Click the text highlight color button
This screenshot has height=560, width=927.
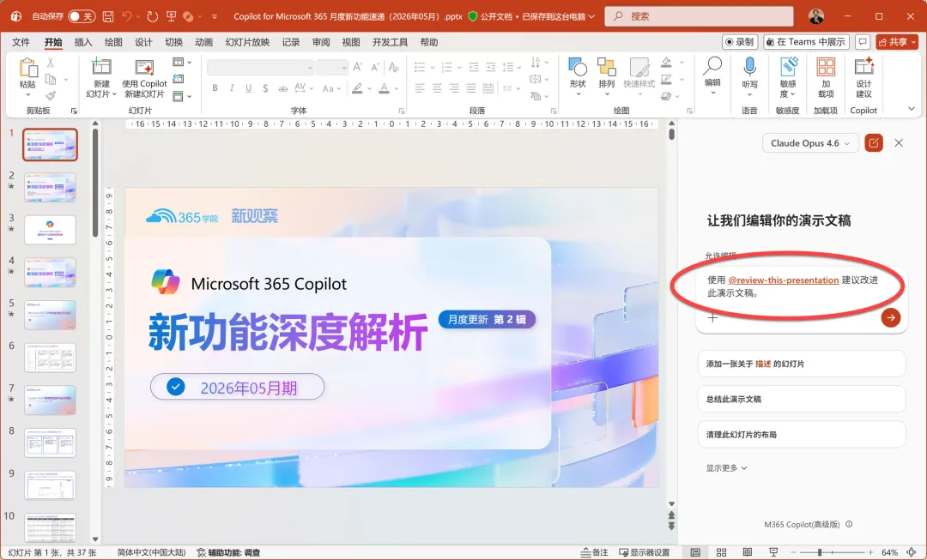(x=357, y=88)
